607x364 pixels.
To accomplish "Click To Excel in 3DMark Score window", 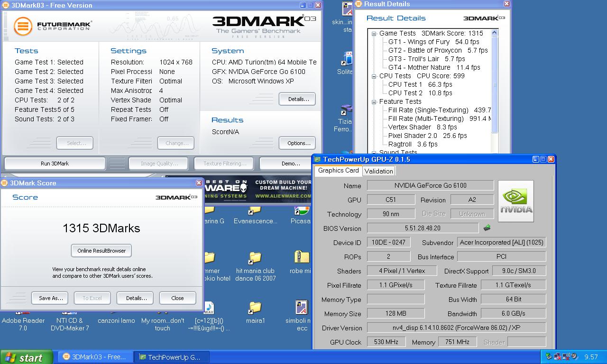I will (92, 298).
